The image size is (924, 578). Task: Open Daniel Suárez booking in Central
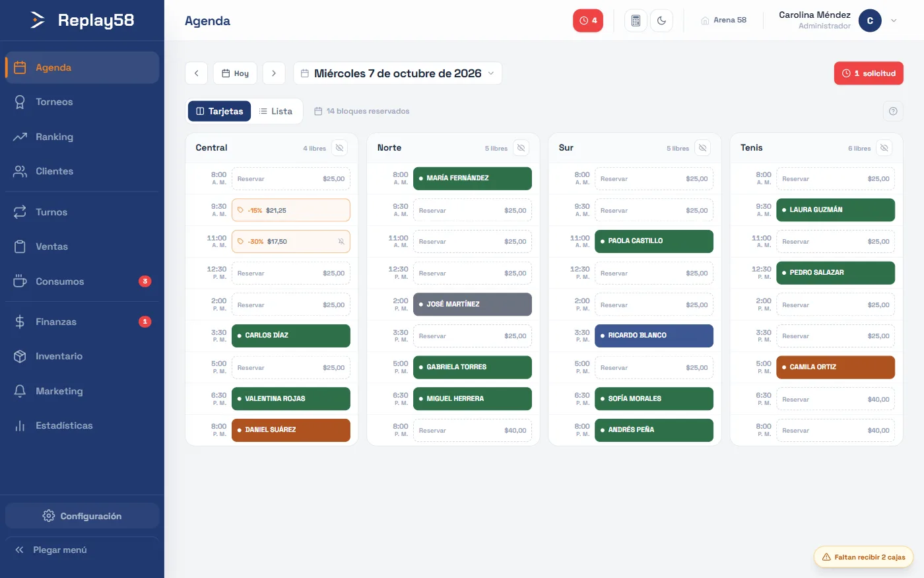[291, 430]
